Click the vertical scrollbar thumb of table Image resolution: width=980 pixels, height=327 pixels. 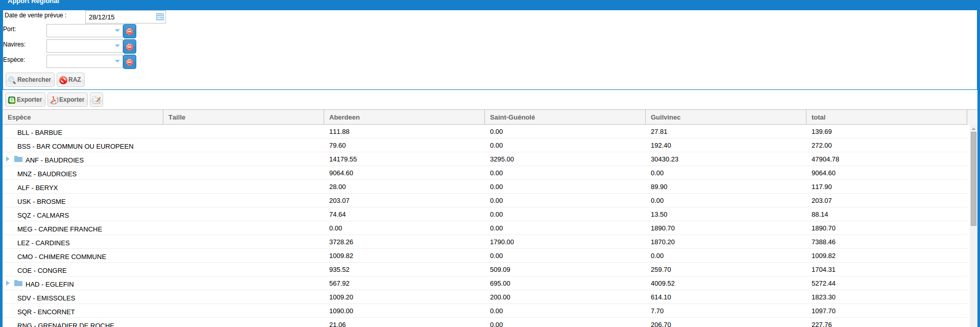[973, 178]
